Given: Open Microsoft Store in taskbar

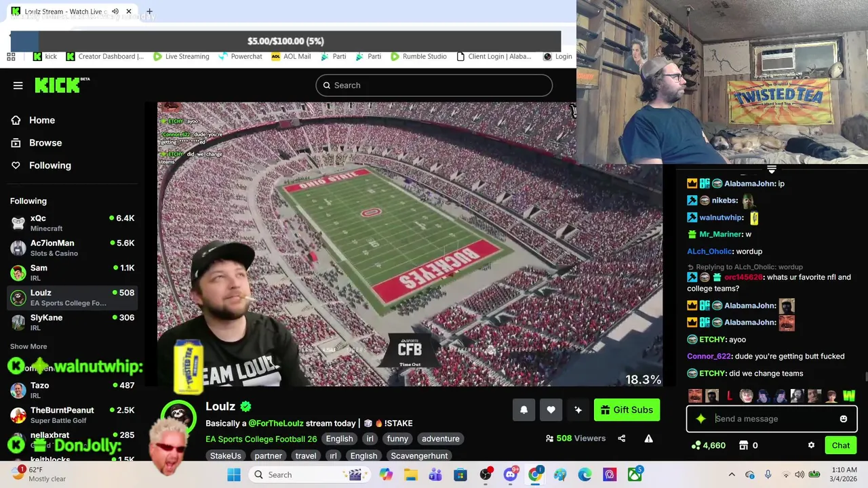Looking at the screenshot, I should [x=460, y=474].
